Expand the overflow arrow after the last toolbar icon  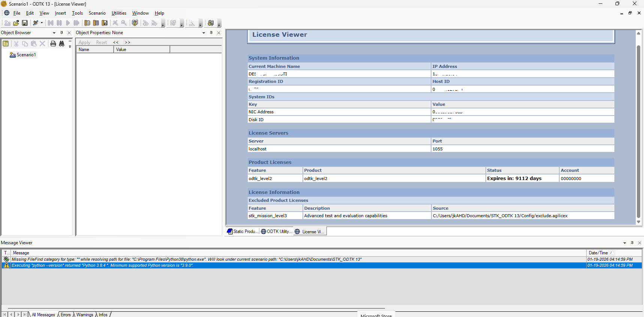[x=219, y=24]
